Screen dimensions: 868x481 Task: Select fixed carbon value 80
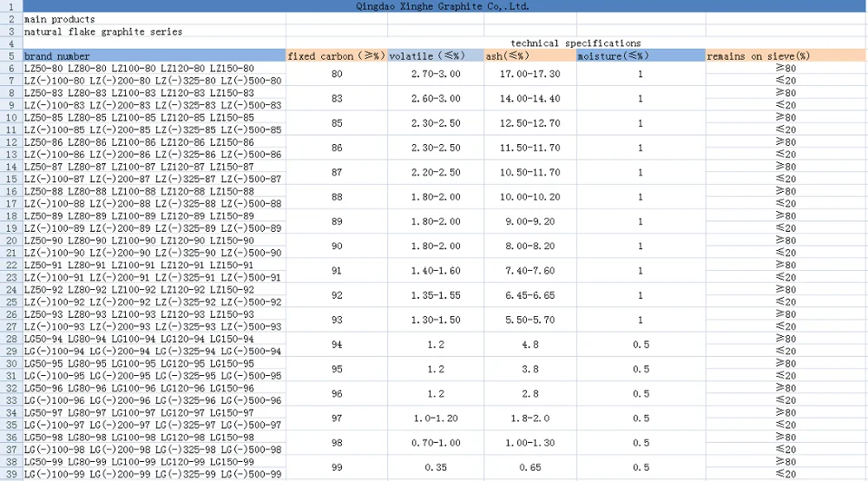coord(337,74)
